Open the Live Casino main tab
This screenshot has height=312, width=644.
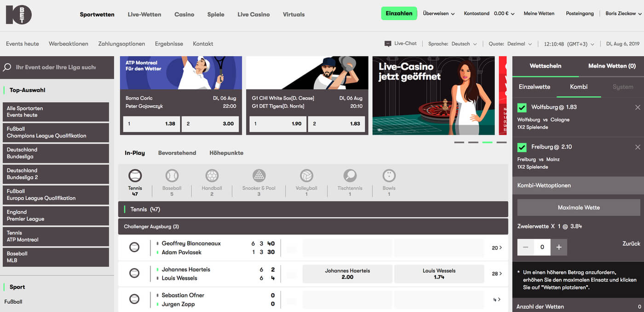pyautogui.click(x=253, y=14)
